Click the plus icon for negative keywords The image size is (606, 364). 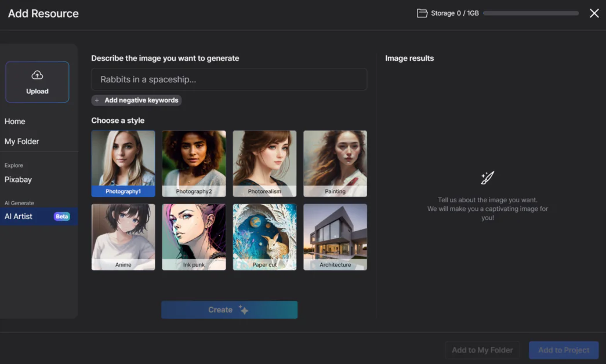click(x=97, y=100)
